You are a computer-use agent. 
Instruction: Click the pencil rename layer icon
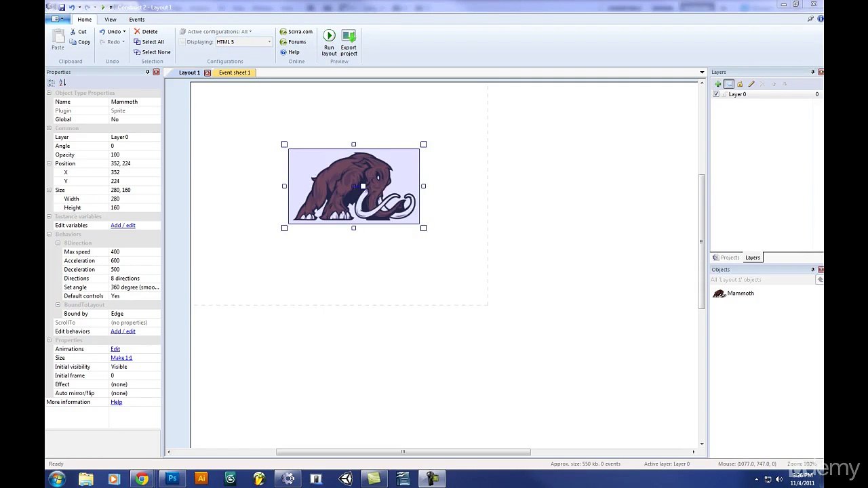[751, 84]
